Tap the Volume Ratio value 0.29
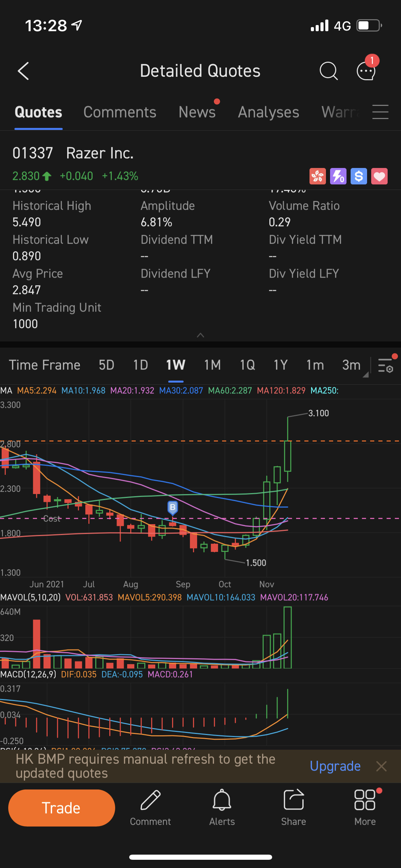Image resolution: width=401 pixels, height=868 pixels. (x=280, y=222)
